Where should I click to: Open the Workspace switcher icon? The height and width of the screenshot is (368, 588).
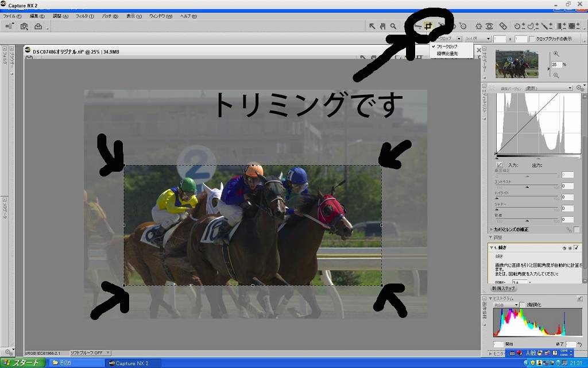pos(9,26)
